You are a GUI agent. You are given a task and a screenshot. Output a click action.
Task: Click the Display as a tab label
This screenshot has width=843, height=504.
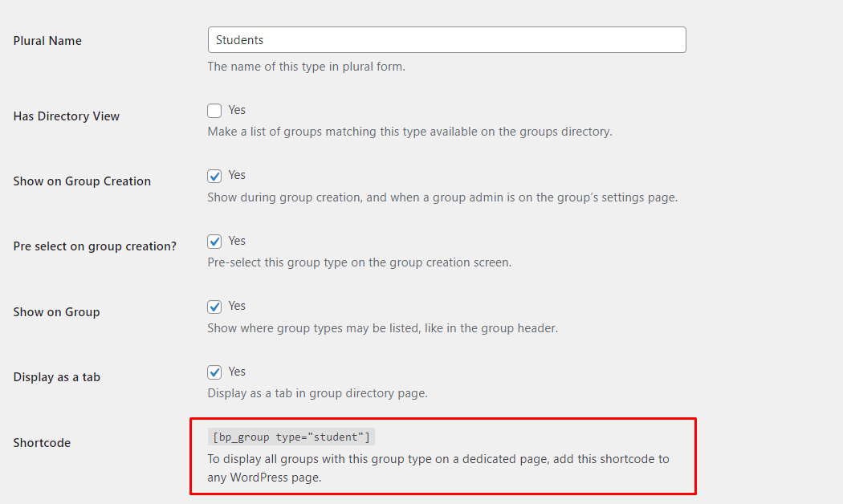(57, 377)
